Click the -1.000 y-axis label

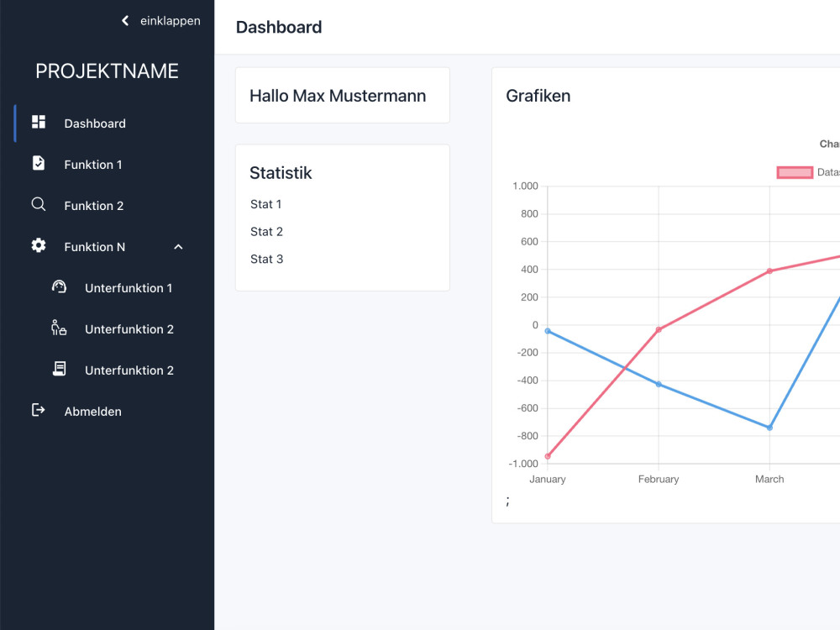[523, 464]
